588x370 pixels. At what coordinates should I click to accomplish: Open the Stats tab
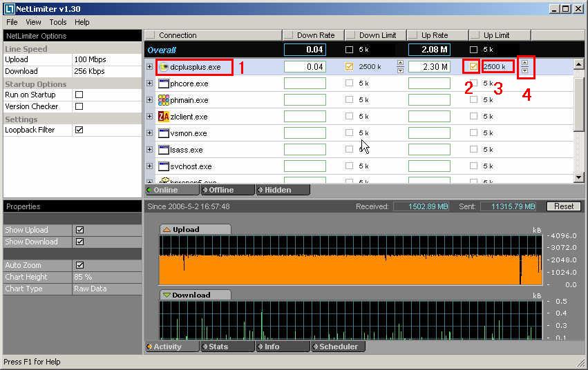pos(227,347)
